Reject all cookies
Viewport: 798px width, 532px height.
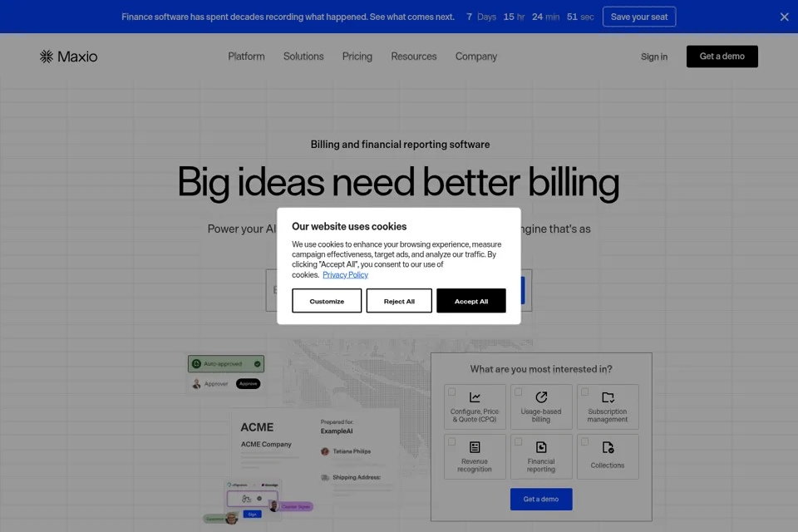399,301
